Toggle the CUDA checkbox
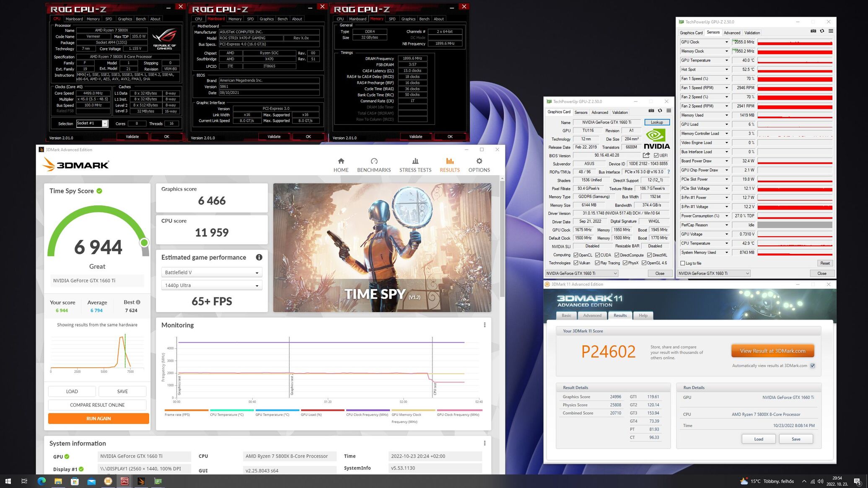This screenshot has width=868, height=488. point(597,255)
